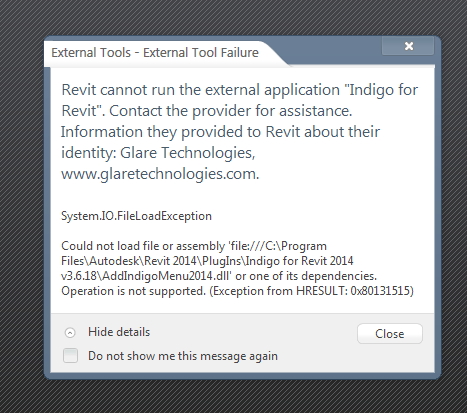The width and height of the screenshot is (467, 413).
Task: Click the External Tool Failure title bar
Action: click(155, 53)
